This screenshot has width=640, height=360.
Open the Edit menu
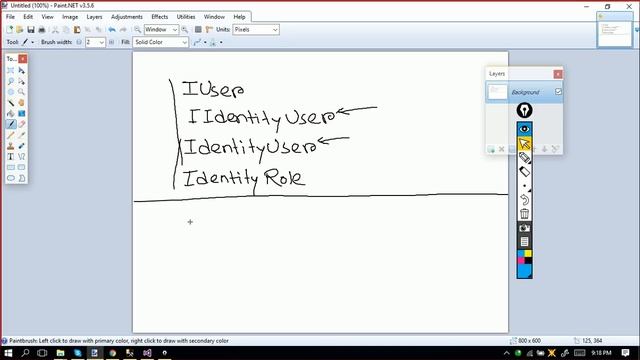pyautogui.click(x=28, y=17)
